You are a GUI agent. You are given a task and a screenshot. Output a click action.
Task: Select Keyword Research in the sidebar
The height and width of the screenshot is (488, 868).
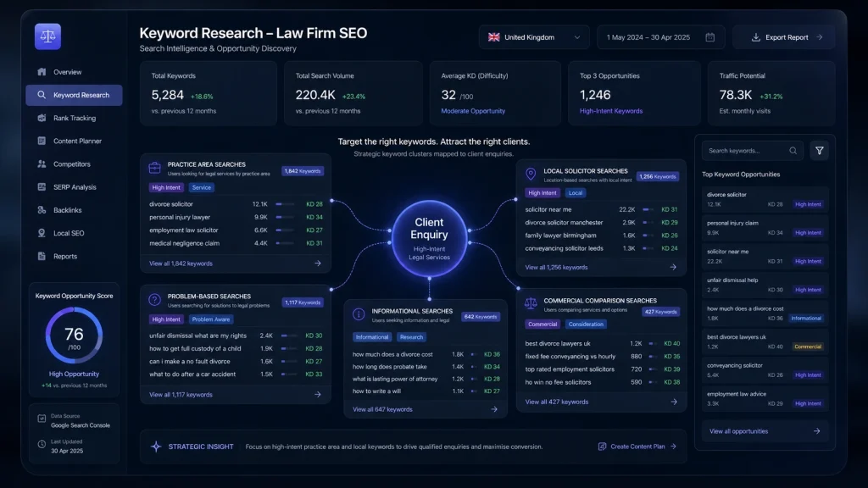[x=74, y=95]
